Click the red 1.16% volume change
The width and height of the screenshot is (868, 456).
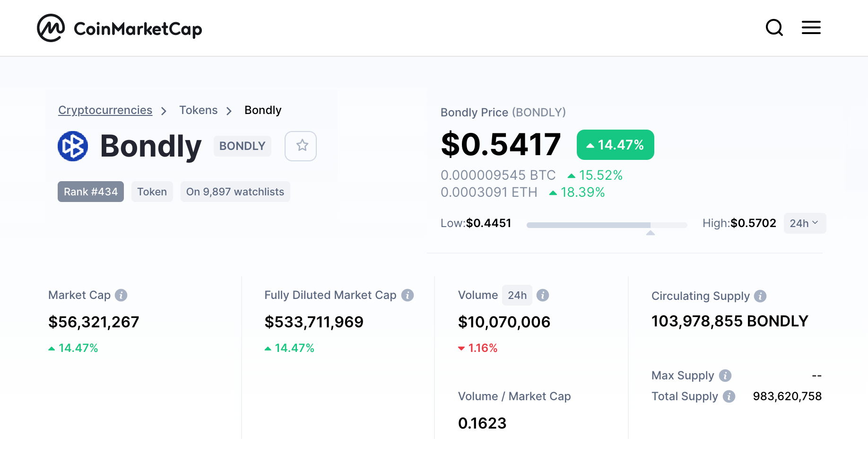[x=478, y=348]
